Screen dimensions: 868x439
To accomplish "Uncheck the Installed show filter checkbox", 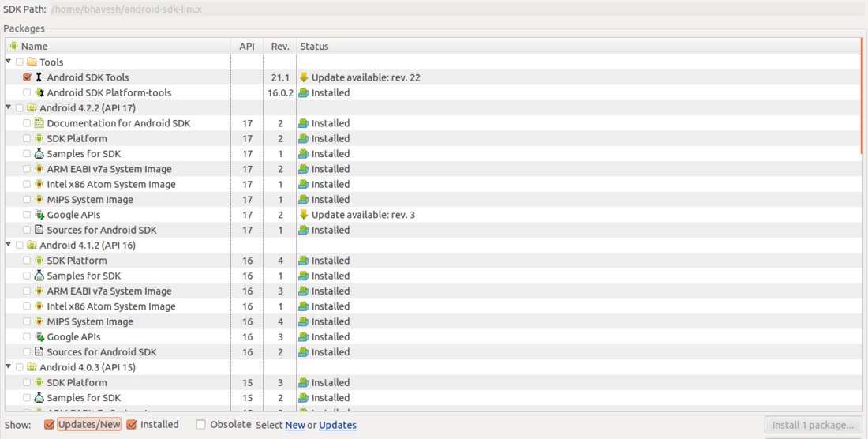I will (x=132, y=425).
